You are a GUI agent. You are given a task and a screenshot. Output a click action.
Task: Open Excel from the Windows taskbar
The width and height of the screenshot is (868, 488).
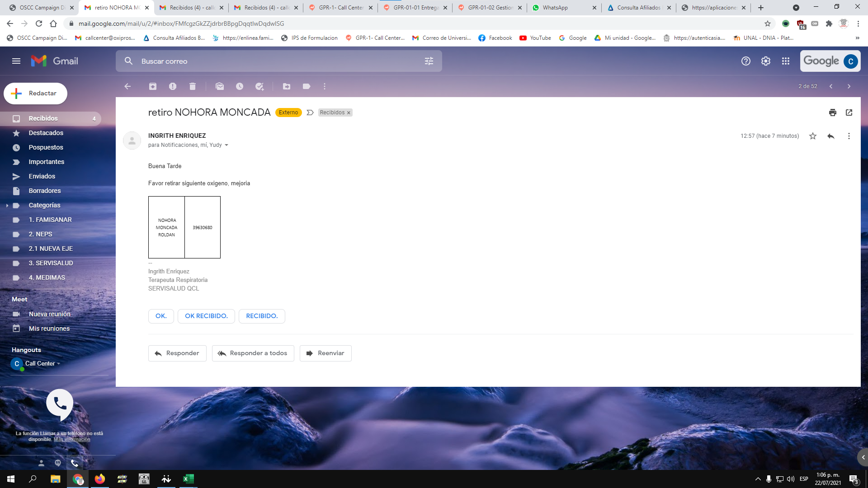pyautogui.click(x=189, y=479)
